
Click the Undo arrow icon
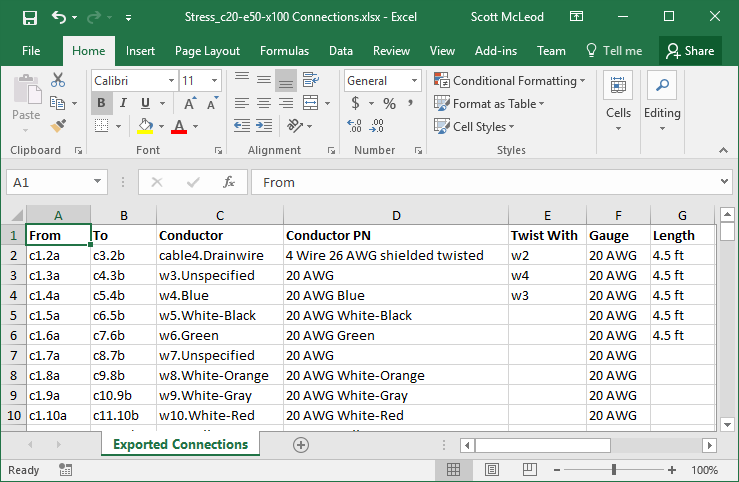point(59,17)
